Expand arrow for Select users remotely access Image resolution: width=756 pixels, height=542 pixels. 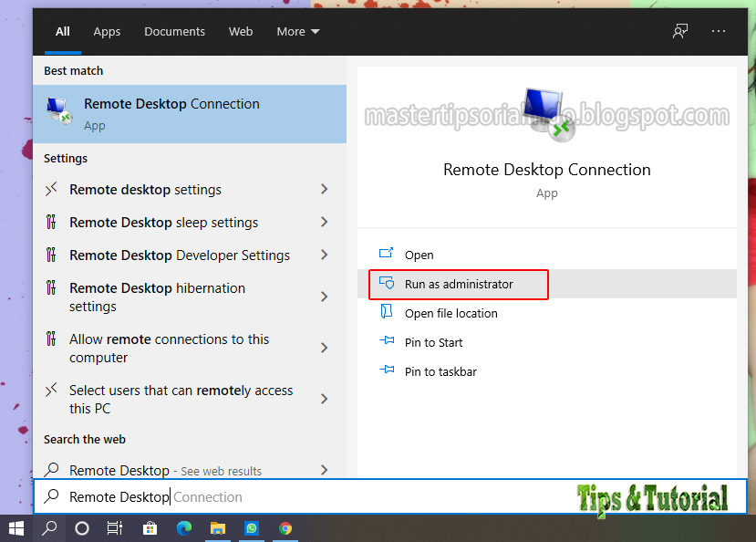tap(324, 399)
